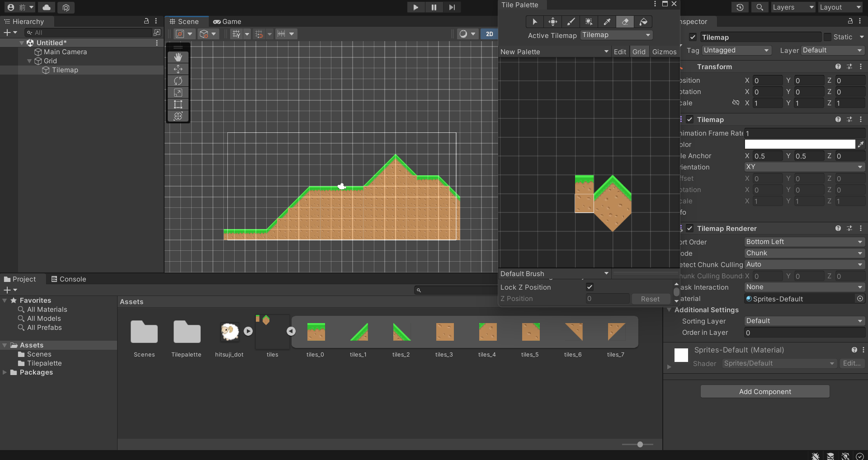Image resolution: width=868 pixels, height=460 pixels.
Task: Select the Rotate tool in Scene toolbar
Action: (x=178, y=81)
